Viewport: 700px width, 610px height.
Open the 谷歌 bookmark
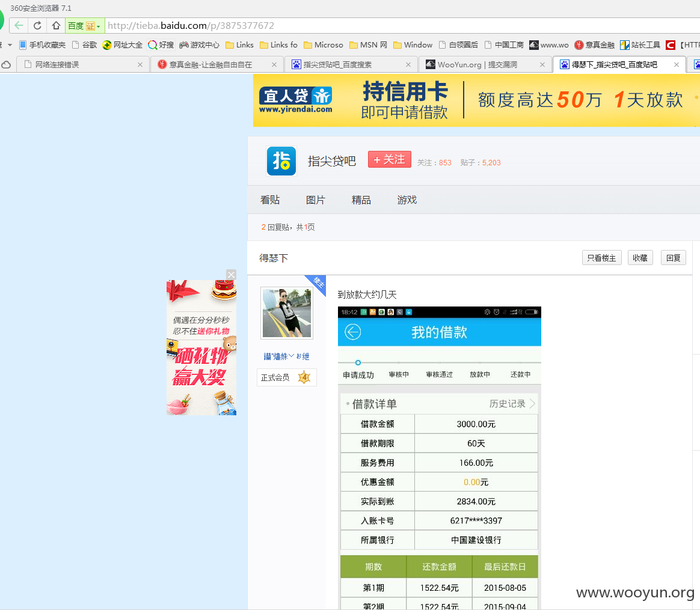(x=85, y=44)
